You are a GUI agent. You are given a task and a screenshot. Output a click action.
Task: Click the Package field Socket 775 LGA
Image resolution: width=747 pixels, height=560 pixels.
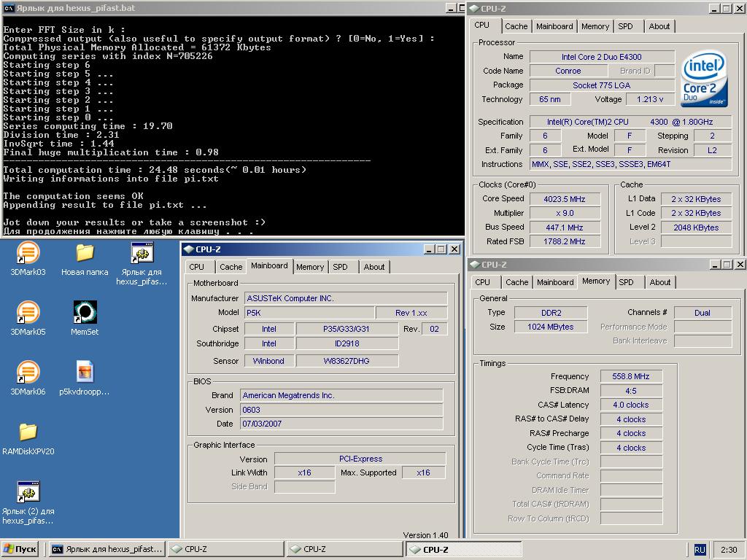pos(602,85)
